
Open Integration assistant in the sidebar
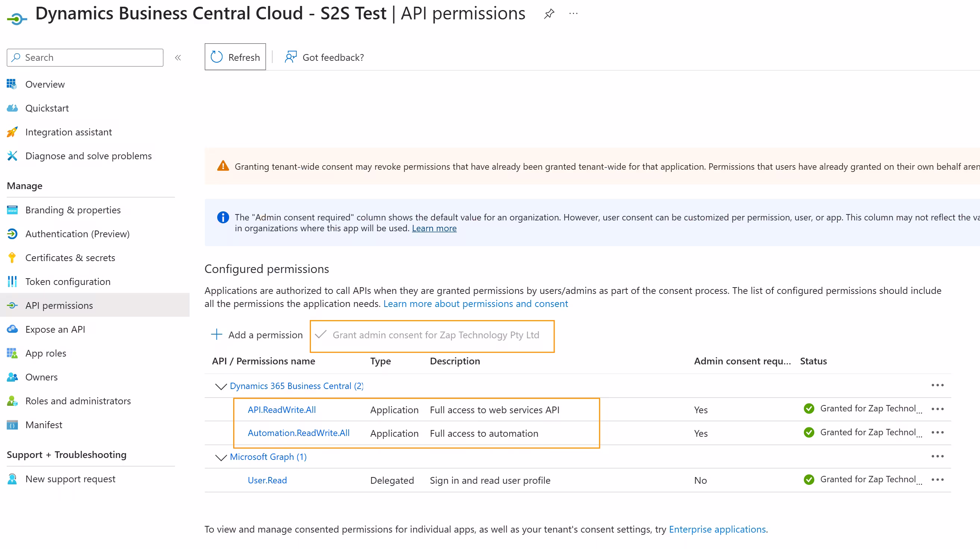(68, 132)
